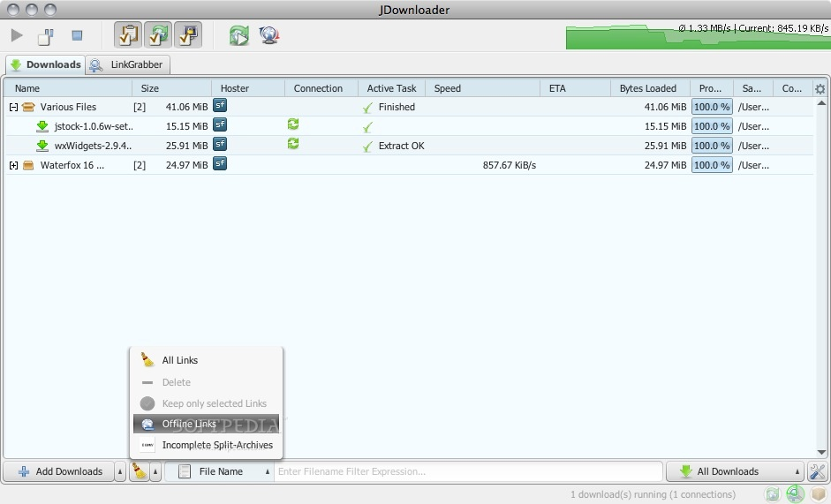Screen dimensions: 831x504
Task: Click the sf hoster icon for Waterfox row
Action: 220,164
